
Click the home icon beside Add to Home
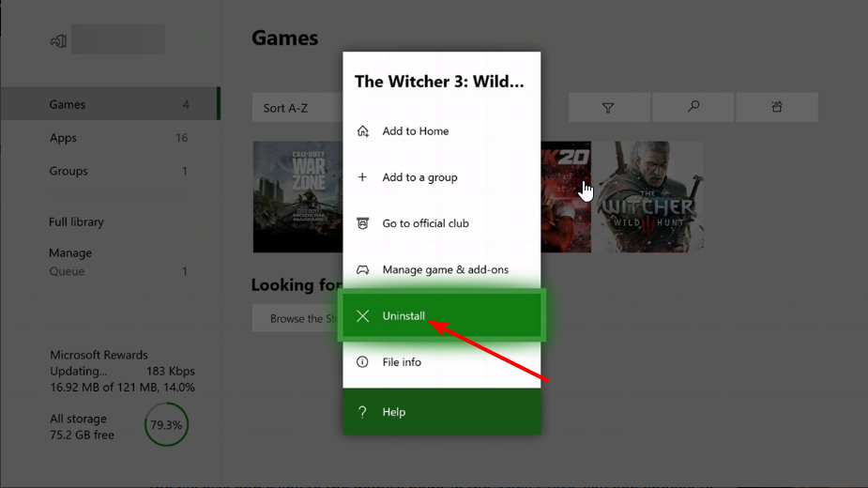(362, 130)
